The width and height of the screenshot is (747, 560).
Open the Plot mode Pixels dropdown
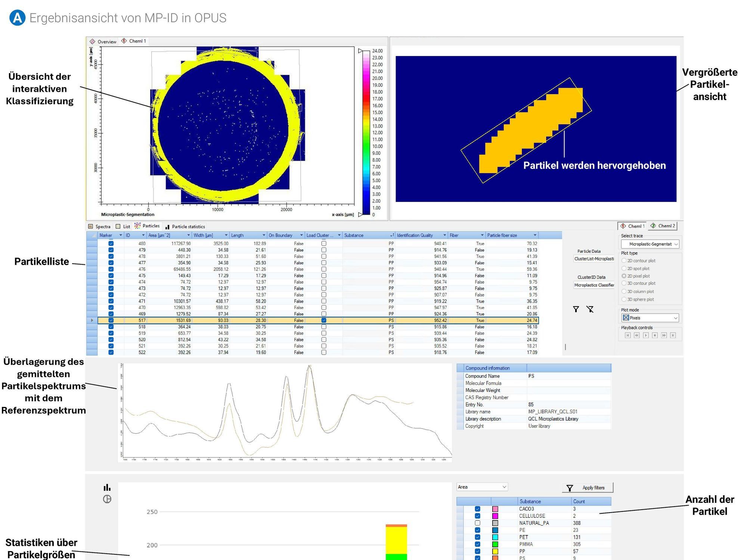(x=650, y=318)
